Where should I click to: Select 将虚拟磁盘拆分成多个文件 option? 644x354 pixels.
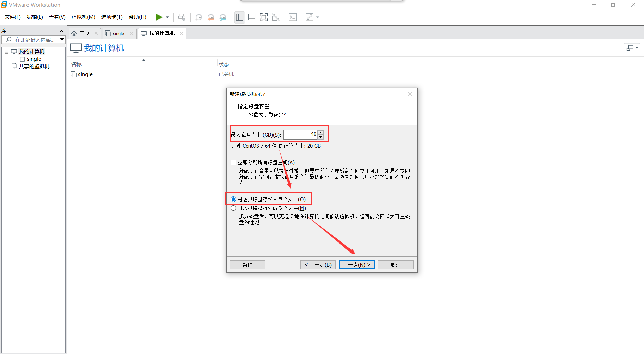tap(233, 208)
